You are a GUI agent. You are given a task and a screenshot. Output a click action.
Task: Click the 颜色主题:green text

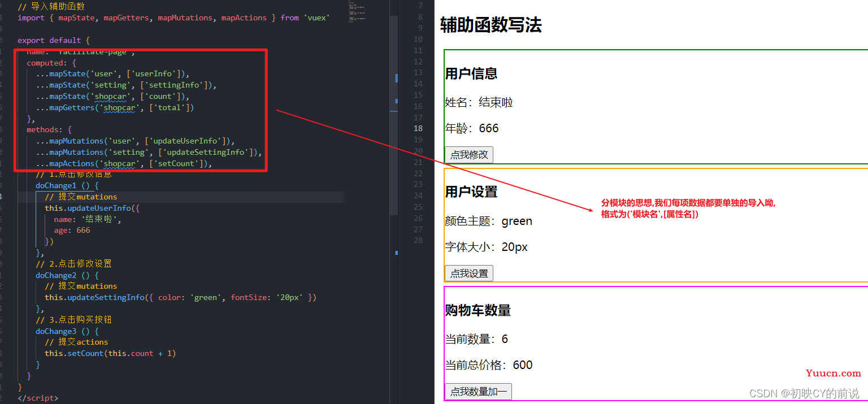[x=489, y=221]
